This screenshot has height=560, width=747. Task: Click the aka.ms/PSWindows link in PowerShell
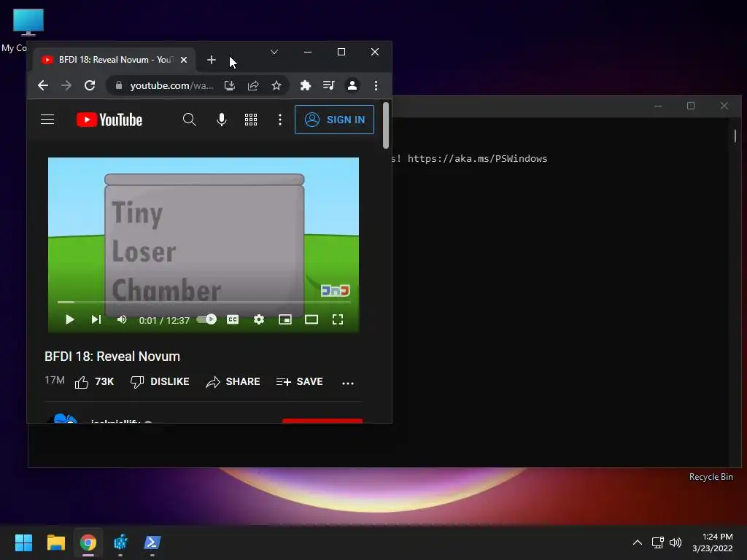point(477,158)
